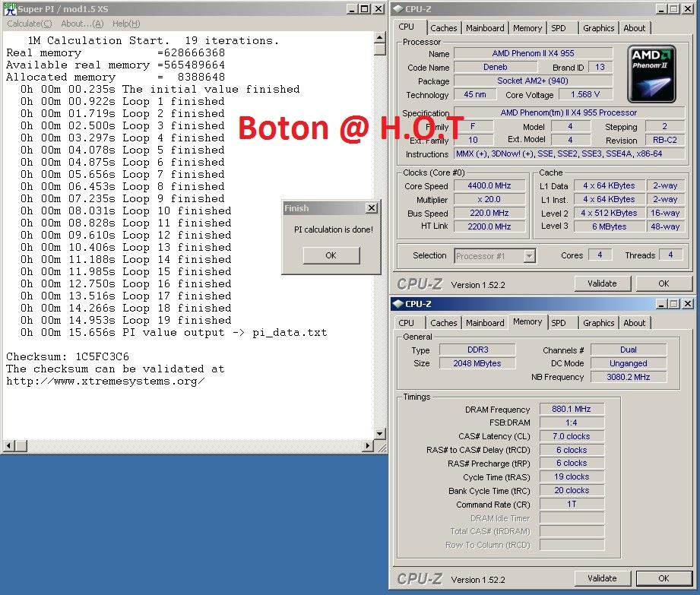Screen dimensions: 700x595
Task: Click OK in top CPU-Z window
Action: click(x=664, y=283)
